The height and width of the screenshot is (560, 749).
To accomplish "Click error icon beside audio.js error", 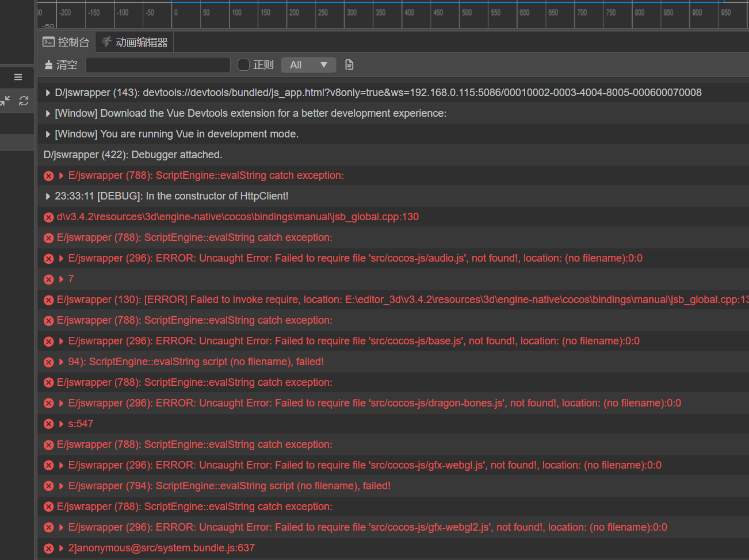I will (49, 259).
